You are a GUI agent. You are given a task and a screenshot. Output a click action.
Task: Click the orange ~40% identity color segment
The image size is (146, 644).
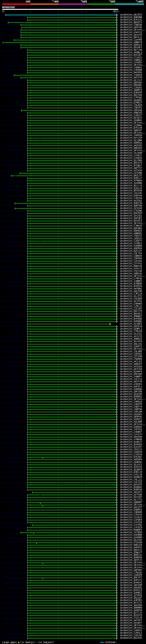(x=45, y=4)
